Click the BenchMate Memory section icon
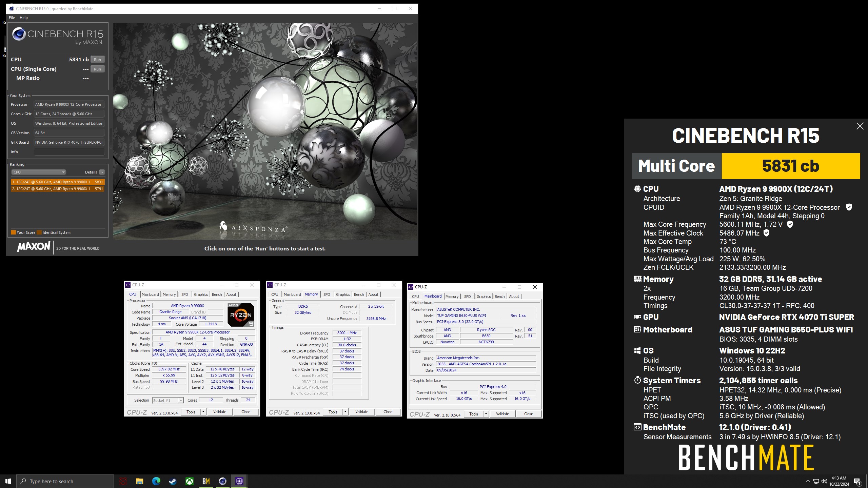Screen dimensions: 868x488 point(637,279)
